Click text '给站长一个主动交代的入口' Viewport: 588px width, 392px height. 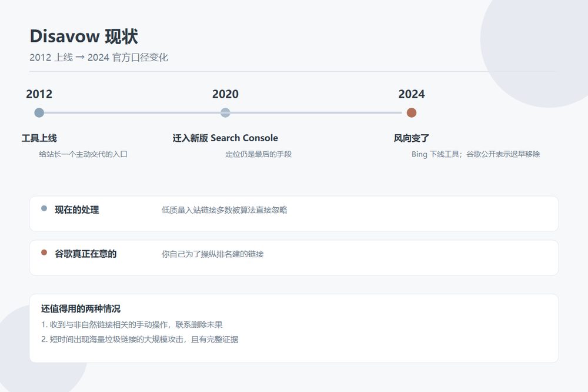(83, 154)
